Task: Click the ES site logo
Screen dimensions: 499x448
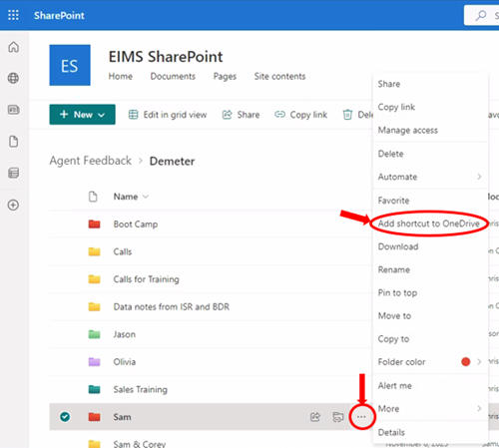Action: pyautogui.click(x=70, y=65)
